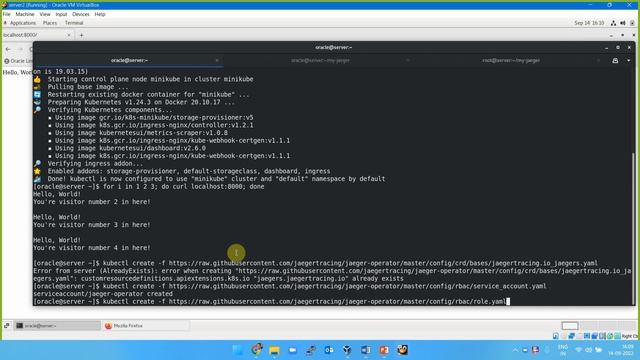Click the new terminal tab icon
Screen dimensions: 640x360
(x=615, y=60)
